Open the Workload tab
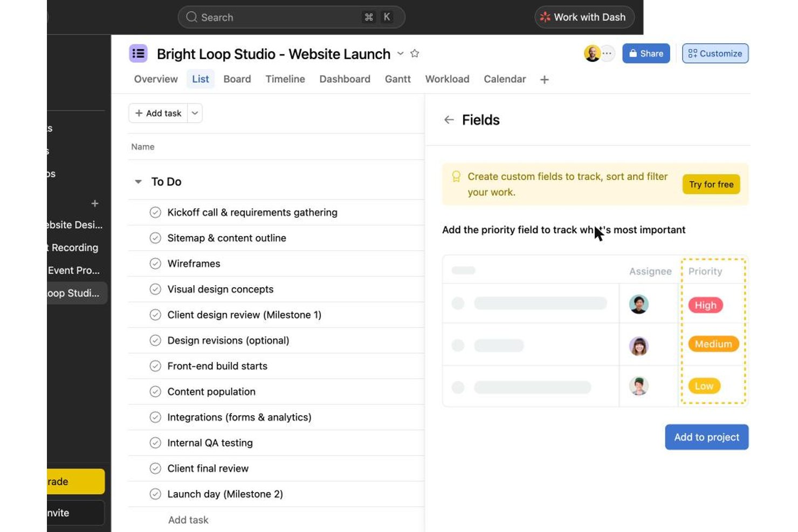 (447, 79)
